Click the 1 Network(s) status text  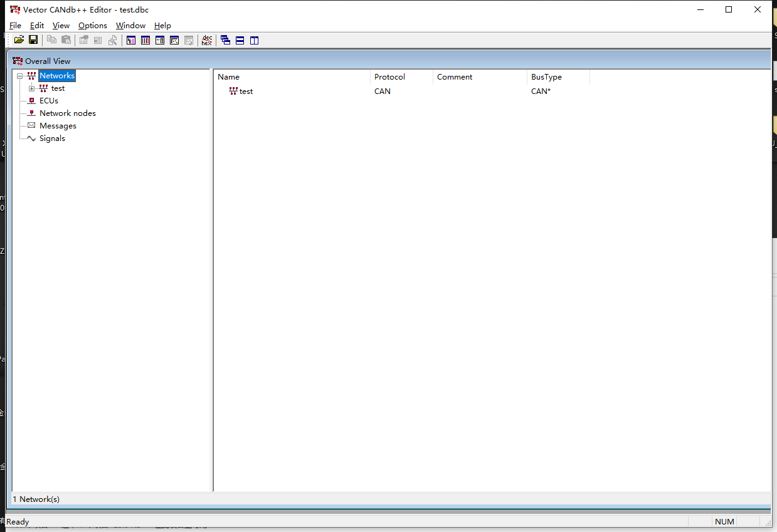point(36,499)
